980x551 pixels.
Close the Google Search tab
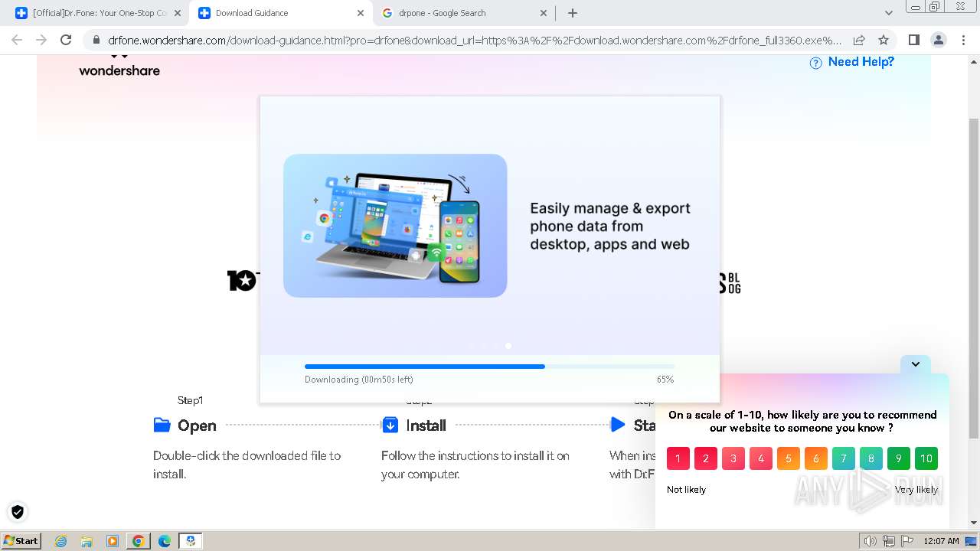(544, 13)
